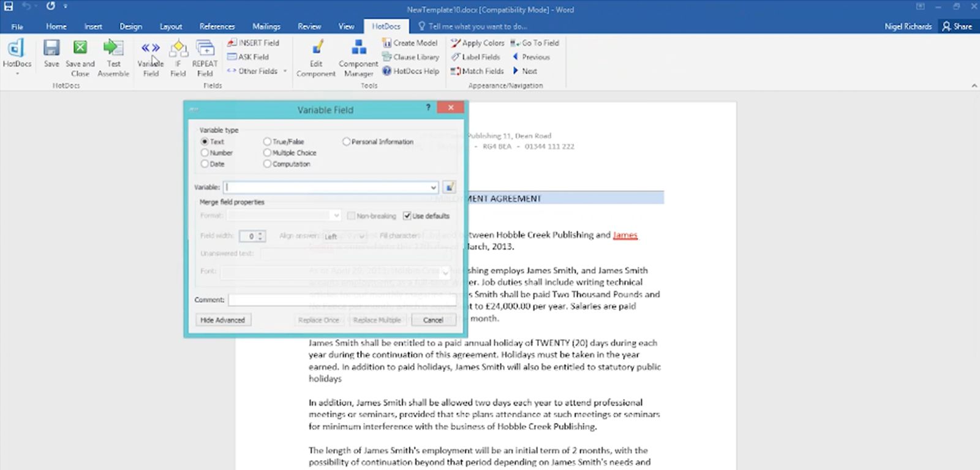The width and height of the screenshot is (980, 470).
Task: Open the Review tab
Action: point(309,26)
